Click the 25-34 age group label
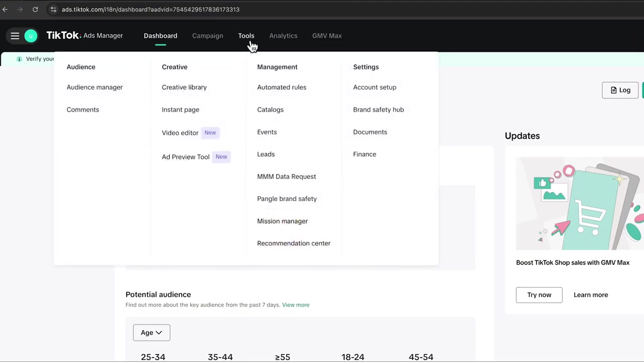644x362 pixels. coord(153,357)
